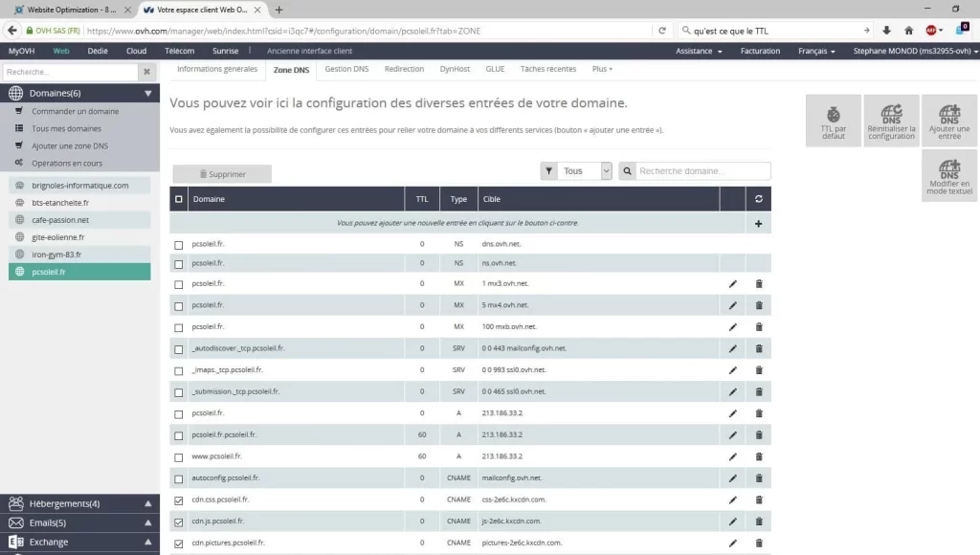980x555 pixels.
Task: Open a new browser tab
Action: point(278,10)
